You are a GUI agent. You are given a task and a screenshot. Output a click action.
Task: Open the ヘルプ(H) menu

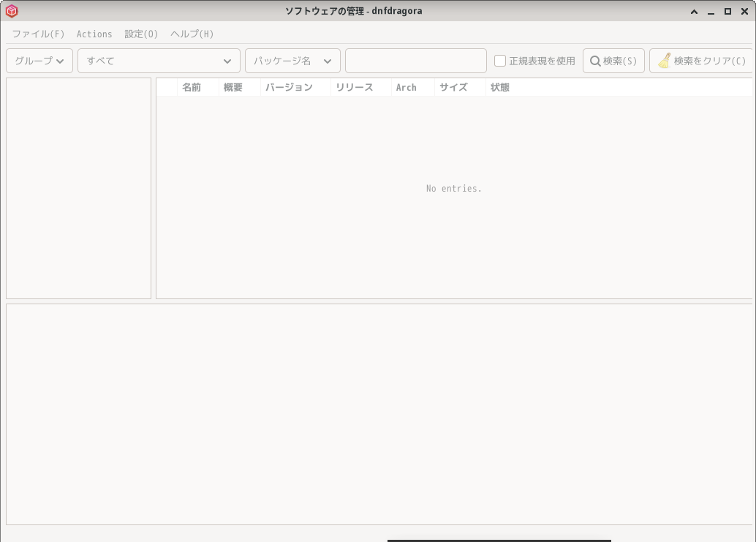[x=192, y=34]
